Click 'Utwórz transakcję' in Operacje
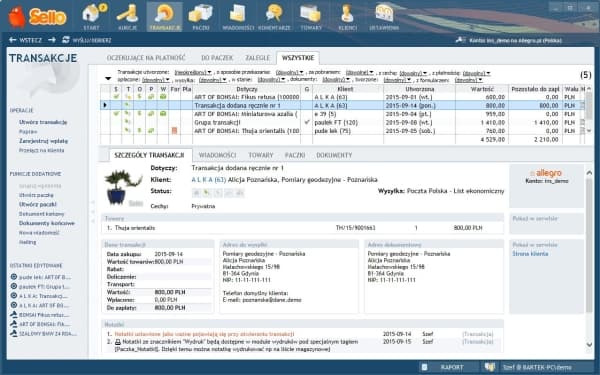Viewport: 600px width, 375px height. click(x=43, y=122)
